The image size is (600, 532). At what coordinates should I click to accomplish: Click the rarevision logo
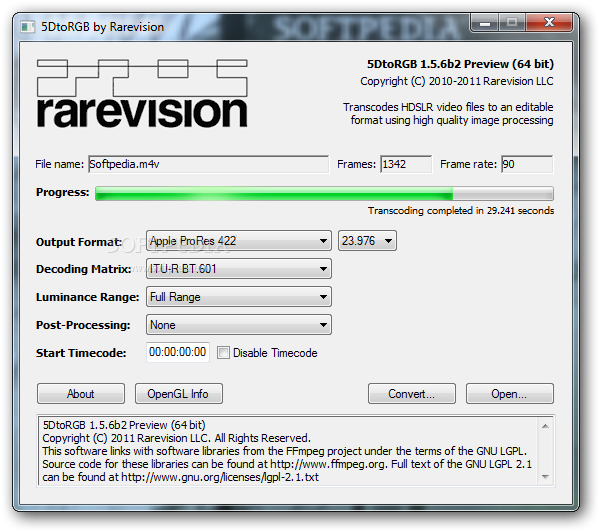pyautogui.click(x=142, y=93)
